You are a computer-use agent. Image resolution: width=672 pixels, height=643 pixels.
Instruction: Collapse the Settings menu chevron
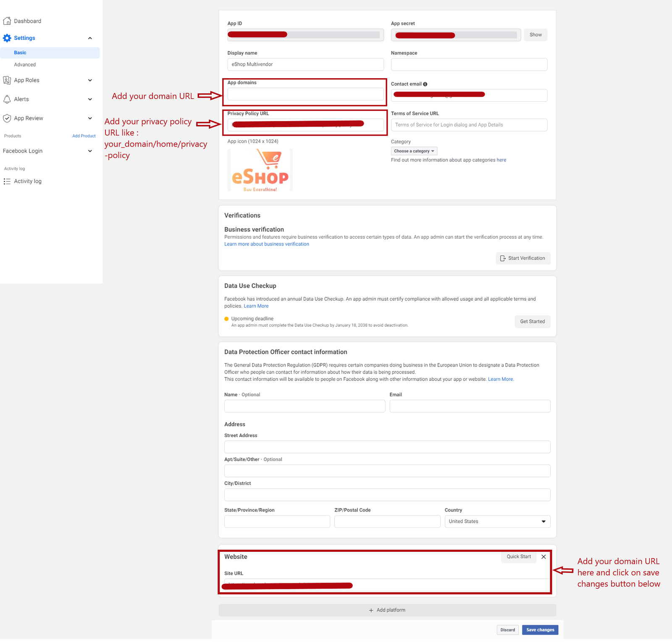click(90, 38)
